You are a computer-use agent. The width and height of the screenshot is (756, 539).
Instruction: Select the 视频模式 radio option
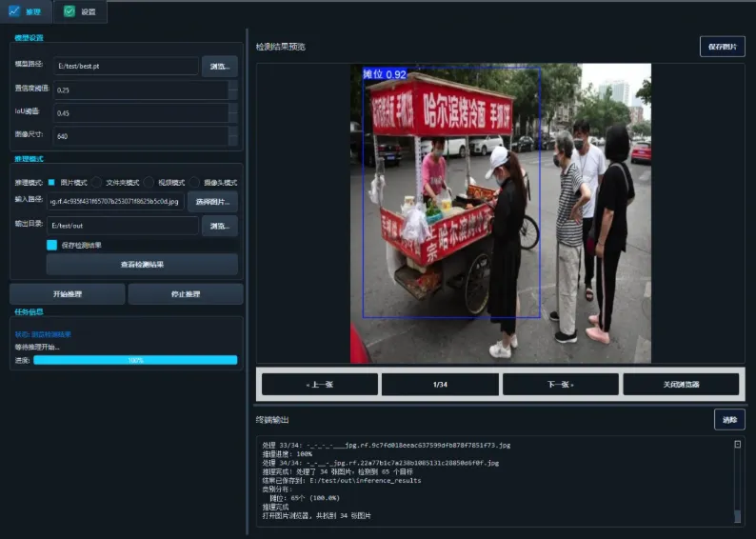pyautogui.click(x=165, y=182)
